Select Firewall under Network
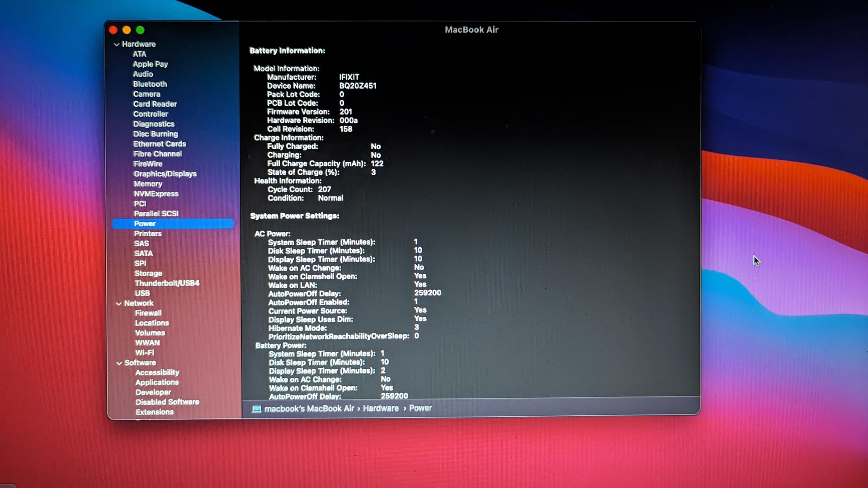The image size is (868, 488). [x=148, y=313]
